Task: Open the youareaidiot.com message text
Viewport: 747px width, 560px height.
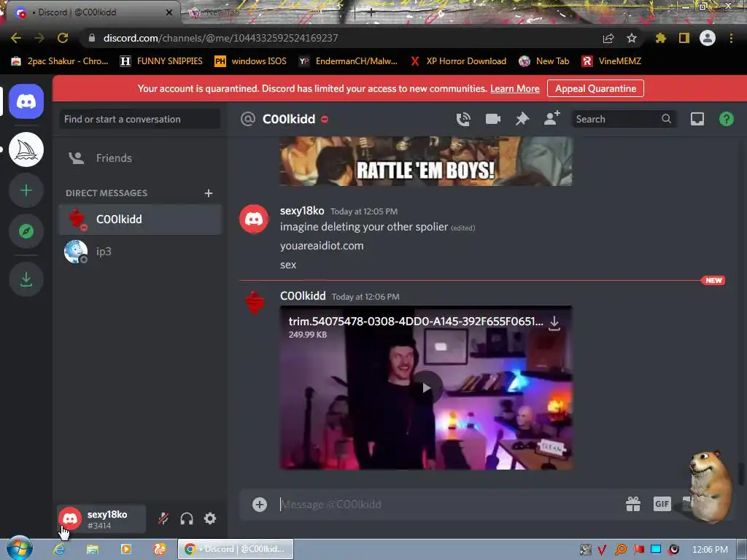Action: coord(322,246)
